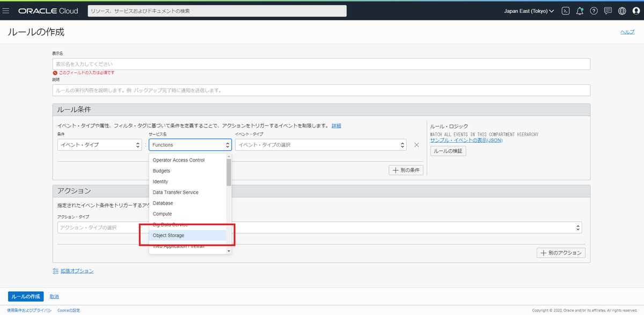Click 取消 cancel link
The height and width of the screenshot is (315, 644).
click(54, 297)
